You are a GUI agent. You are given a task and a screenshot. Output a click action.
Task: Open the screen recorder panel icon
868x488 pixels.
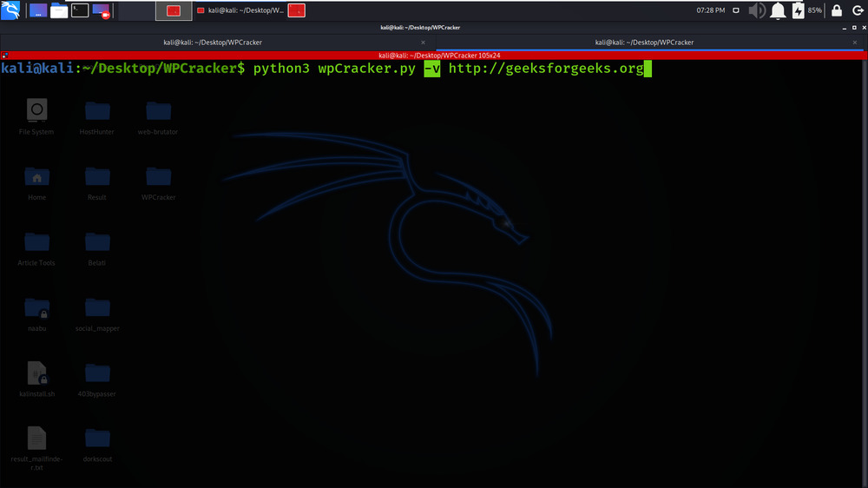101,10
